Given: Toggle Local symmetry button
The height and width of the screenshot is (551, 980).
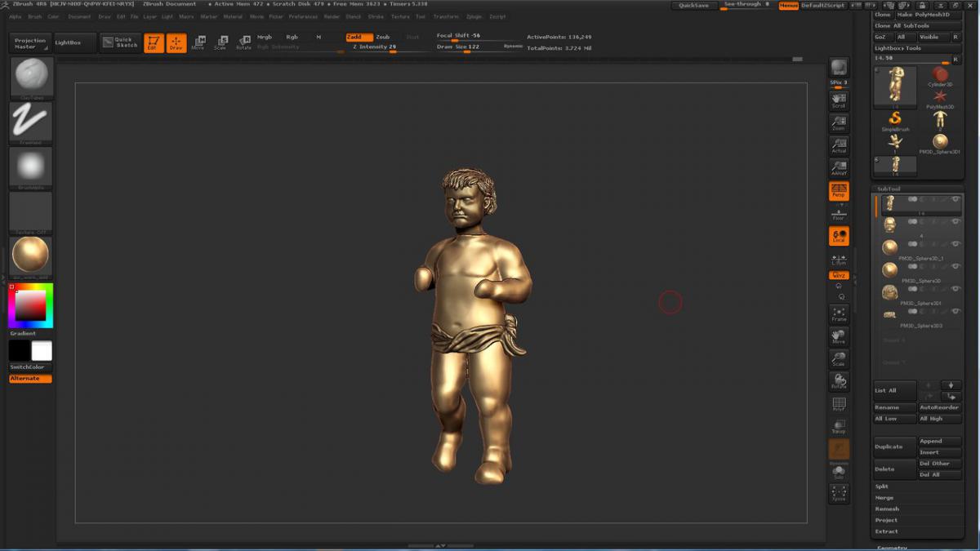Looking at the screenshot, I should [839, 236].
